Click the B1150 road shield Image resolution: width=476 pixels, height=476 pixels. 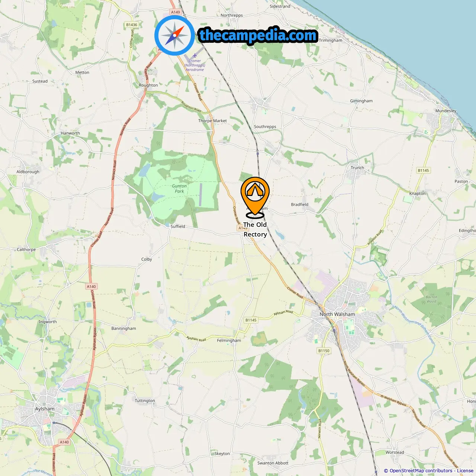pos(324,351)
